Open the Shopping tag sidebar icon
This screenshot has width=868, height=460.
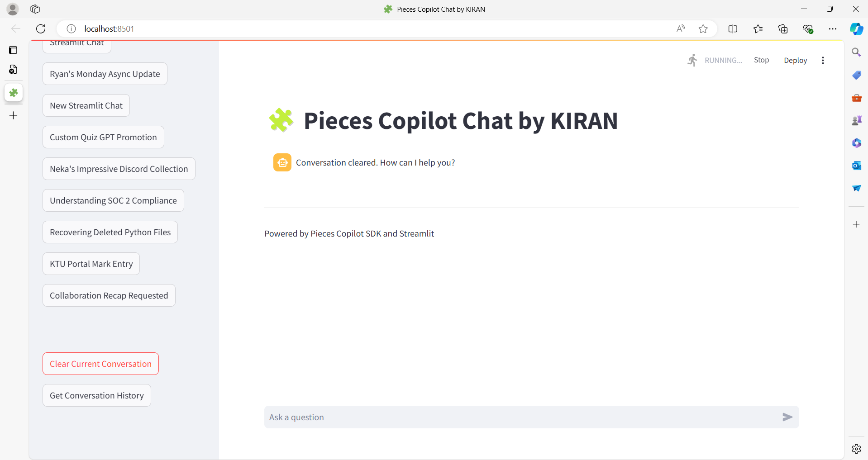click(856, 75)
